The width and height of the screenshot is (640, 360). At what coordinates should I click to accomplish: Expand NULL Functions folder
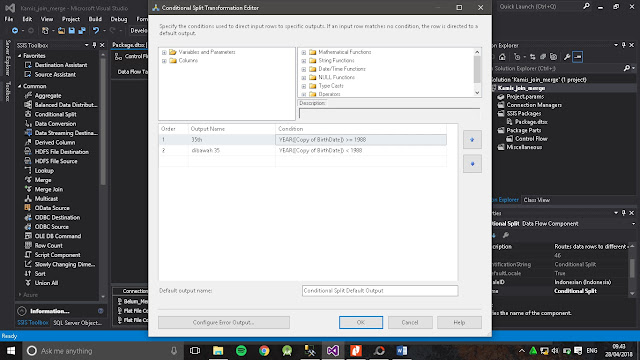coord(304,78)
